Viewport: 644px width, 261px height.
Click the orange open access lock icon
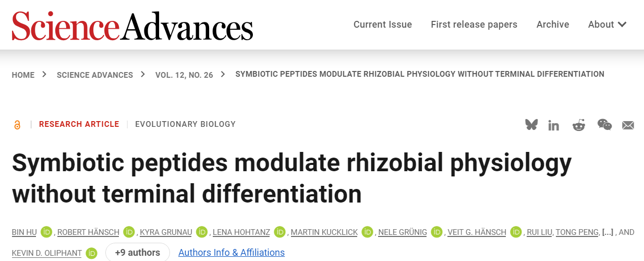tap(17, 125)
